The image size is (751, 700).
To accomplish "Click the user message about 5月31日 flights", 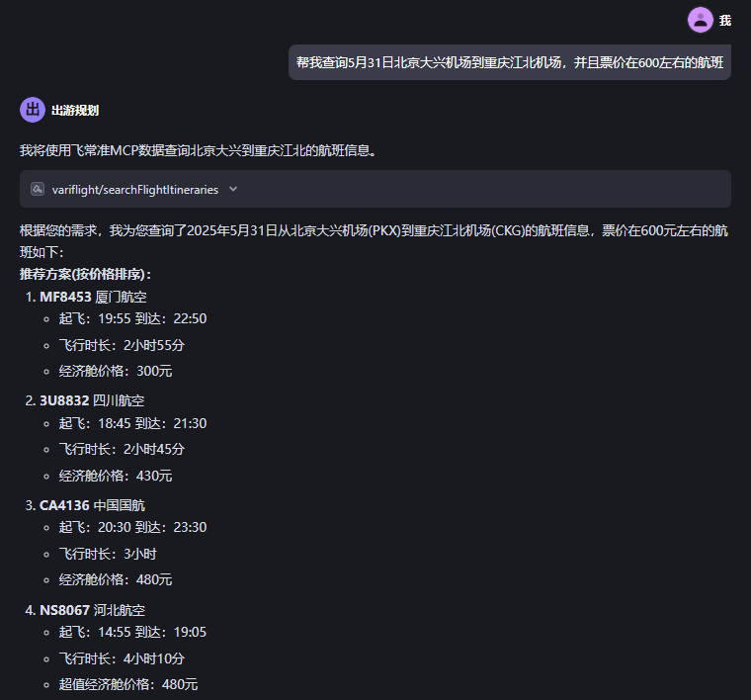I will pyautogui.click(x=510, y=62).
